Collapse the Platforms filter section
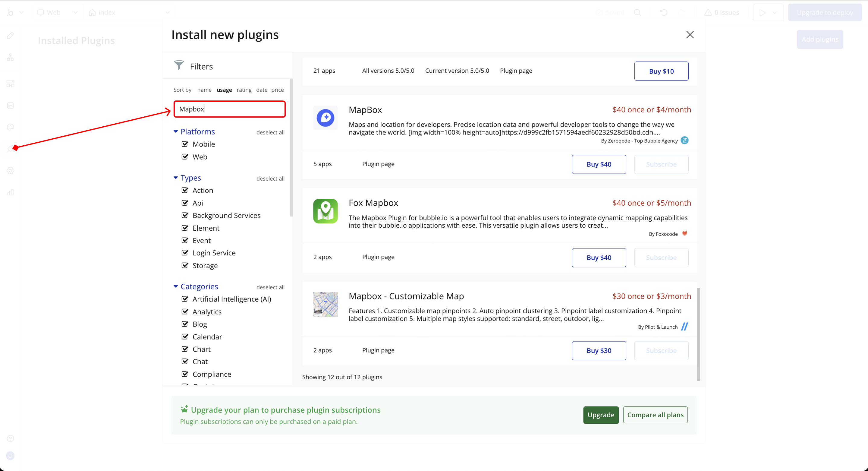The image size is (868, 471). [175, 131]
